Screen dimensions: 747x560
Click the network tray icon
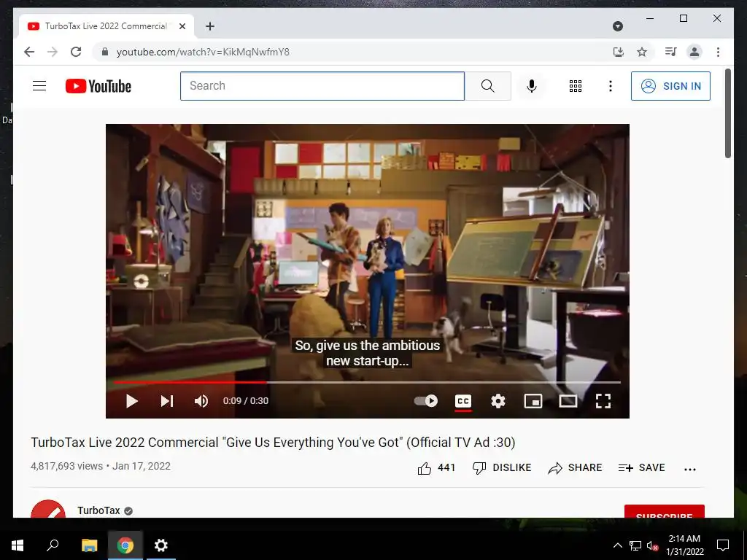(635, 545)
